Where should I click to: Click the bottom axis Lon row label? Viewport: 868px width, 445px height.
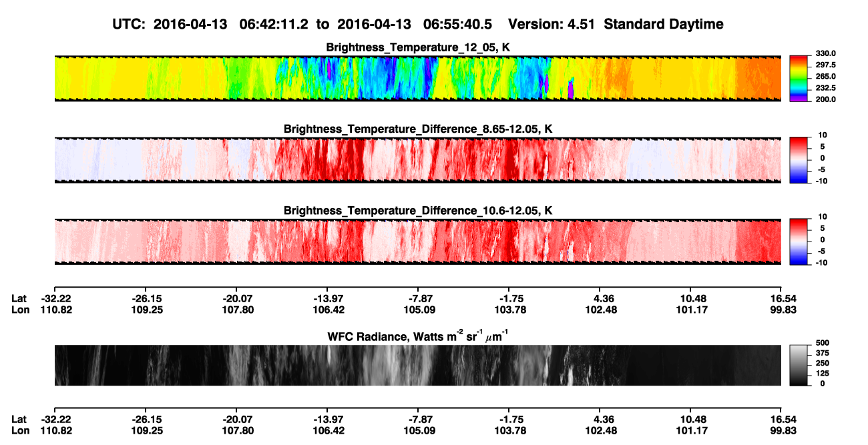(x=21, y=430)
